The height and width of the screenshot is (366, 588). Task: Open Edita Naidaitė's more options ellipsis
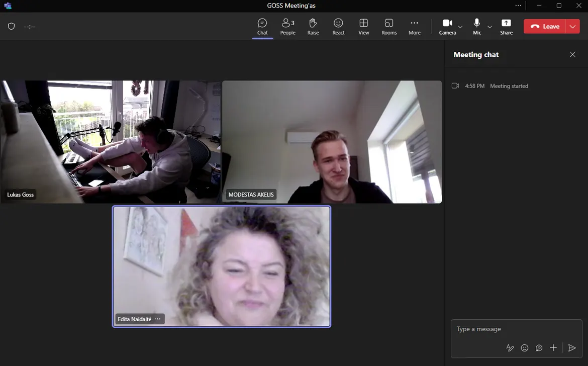pyautogui.click(x=157, y=319)
